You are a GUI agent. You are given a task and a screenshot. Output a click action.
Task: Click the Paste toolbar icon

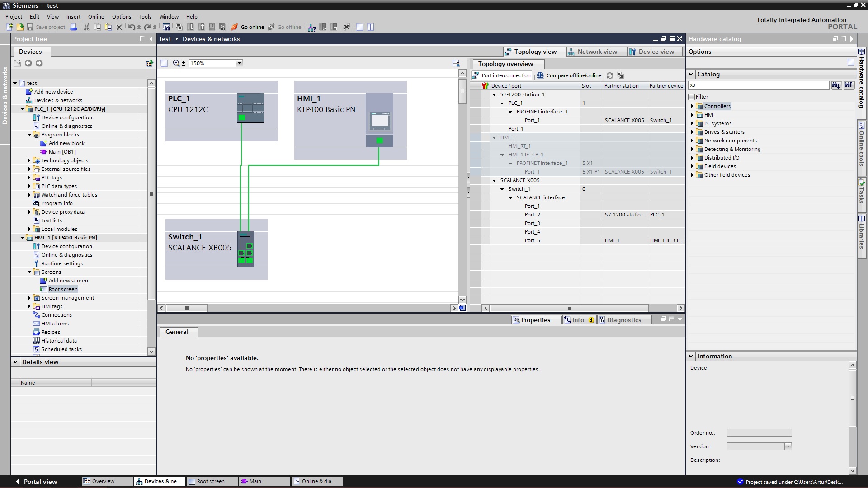pyautogui.click(x=108, y=27)
